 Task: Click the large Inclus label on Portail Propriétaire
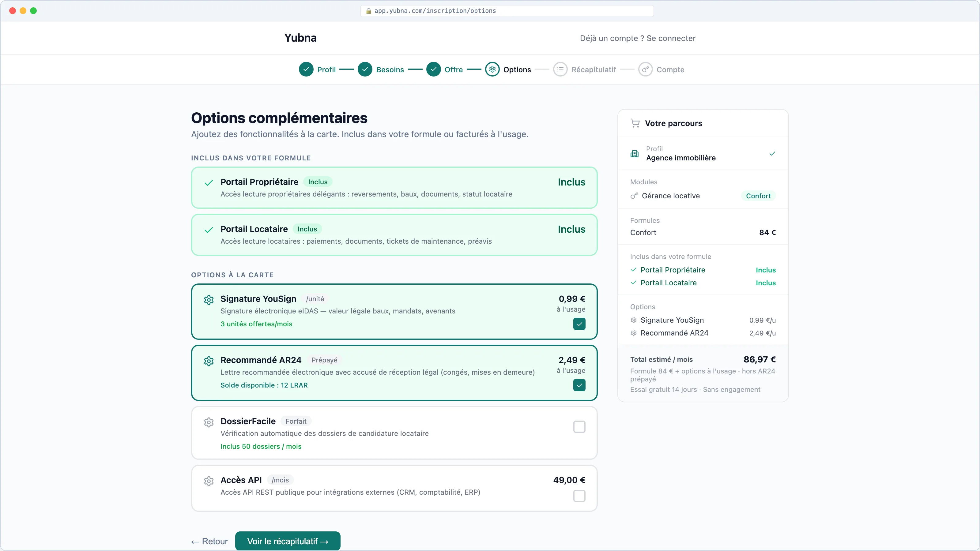click(571, 182)
